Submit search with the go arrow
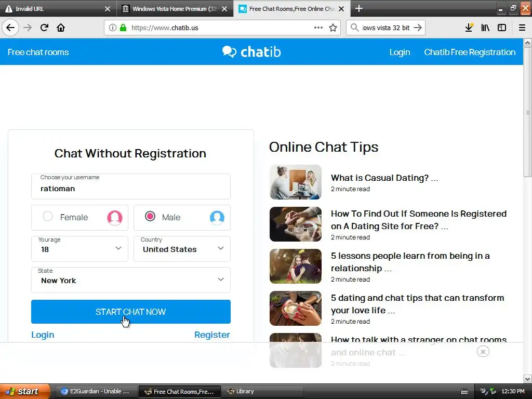The width and height of the screenshot is (532, 399). click(418, 28)
